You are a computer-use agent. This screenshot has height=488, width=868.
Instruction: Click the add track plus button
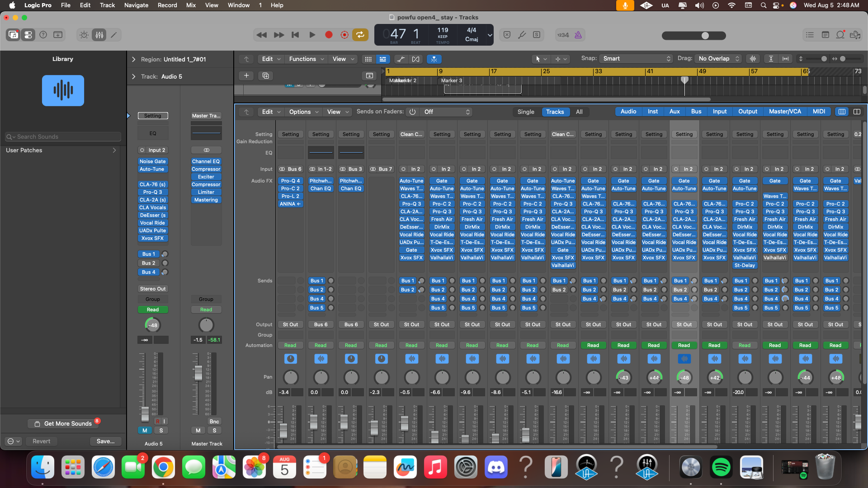click(x=246, y=75)
